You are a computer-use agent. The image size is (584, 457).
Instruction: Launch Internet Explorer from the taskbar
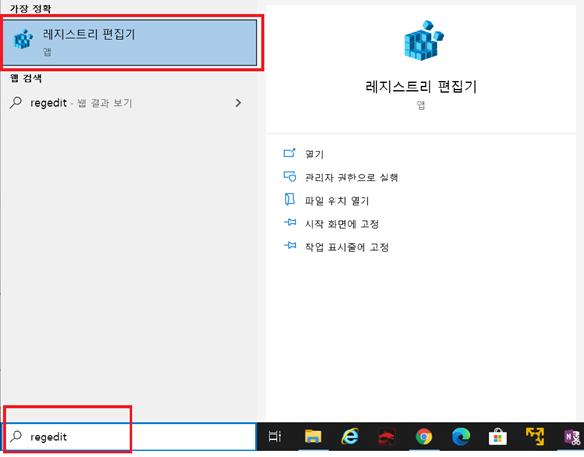[349, 436]
